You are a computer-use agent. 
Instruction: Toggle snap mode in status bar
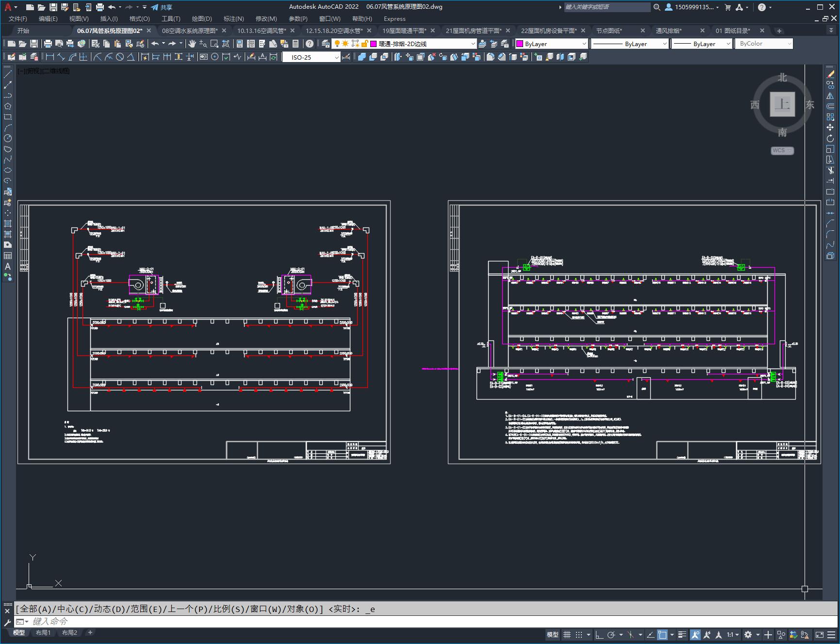point(579,634)
